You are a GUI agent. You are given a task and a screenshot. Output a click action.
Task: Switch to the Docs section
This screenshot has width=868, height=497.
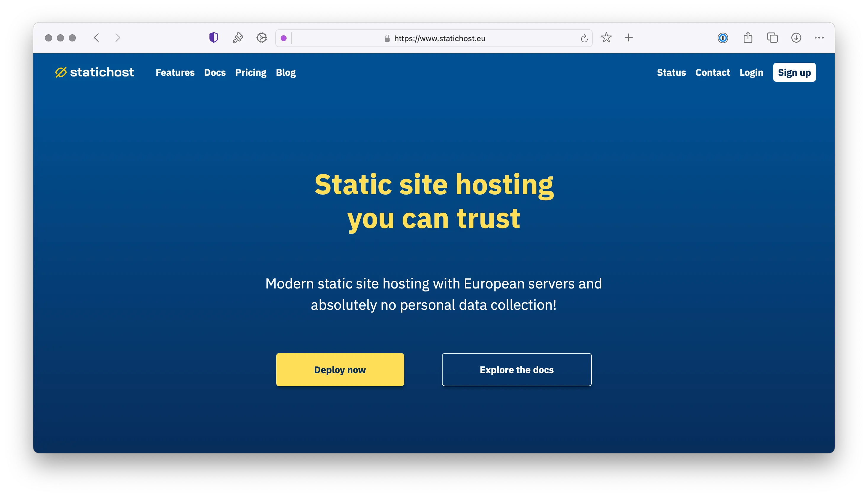coord(215,72)
